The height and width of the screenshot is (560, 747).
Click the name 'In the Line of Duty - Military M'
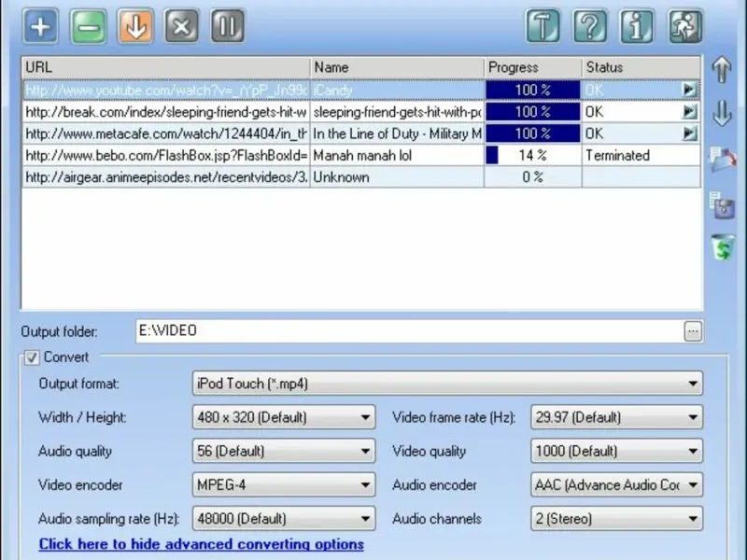coord(398,133)
